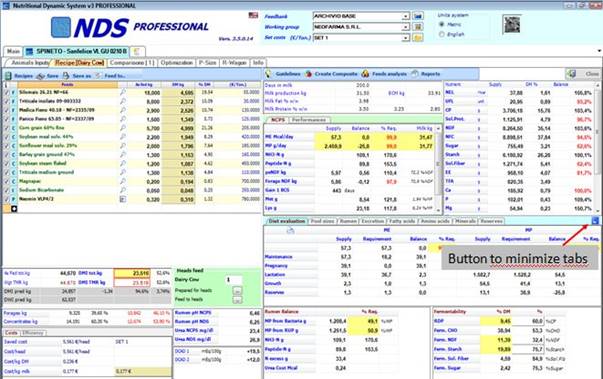Open Feeds analysis icon
This screenshot has width=603, height=379.
(365, 73)
